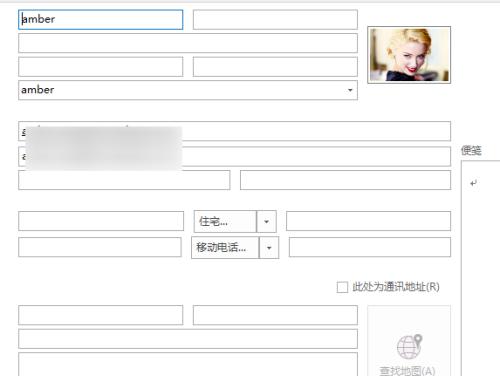Click inside the 便笺 notes area

pyautogui.click(x=481, y=267)
